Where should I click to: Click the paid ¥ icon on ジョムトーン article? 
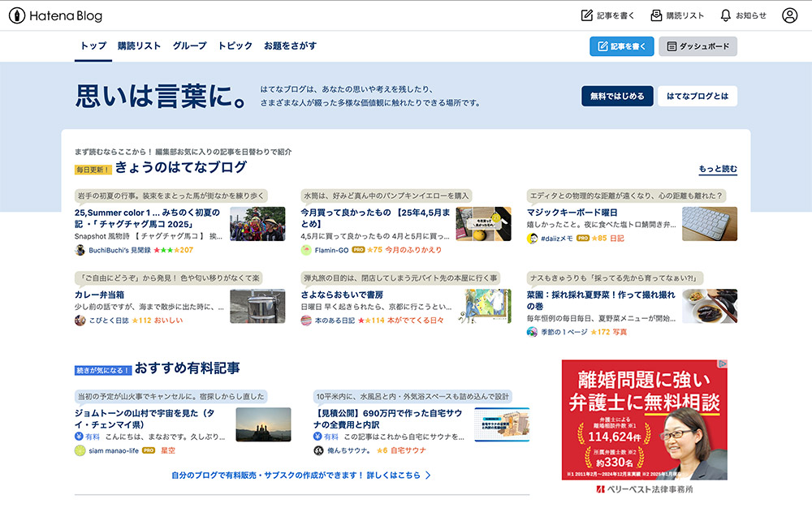pos(79,437)
